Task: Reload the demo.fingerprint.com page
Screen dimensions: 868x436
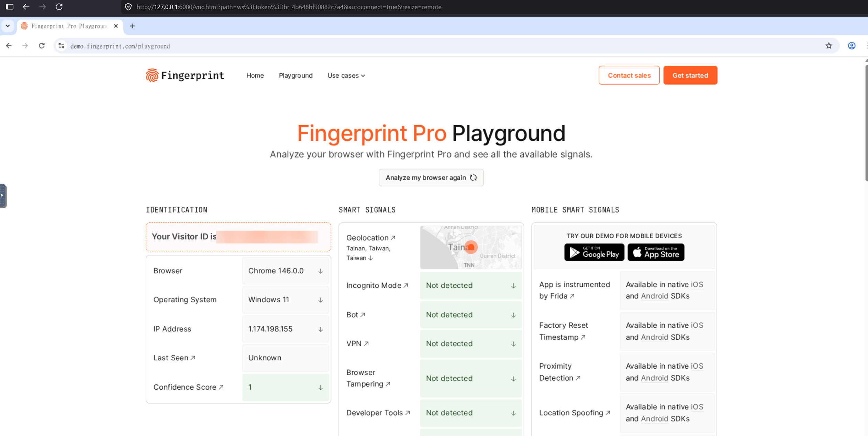Action: tap(42, 46)
